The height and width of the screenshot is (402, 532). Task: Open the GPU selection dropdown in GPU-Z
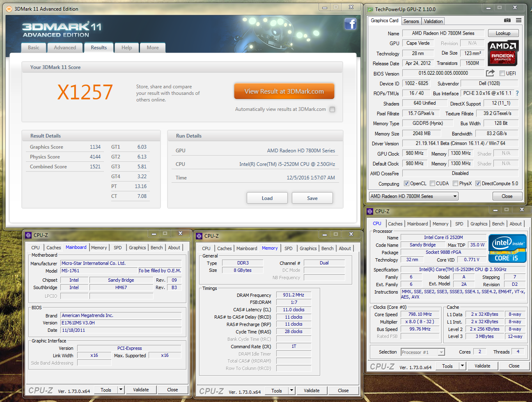413,196
